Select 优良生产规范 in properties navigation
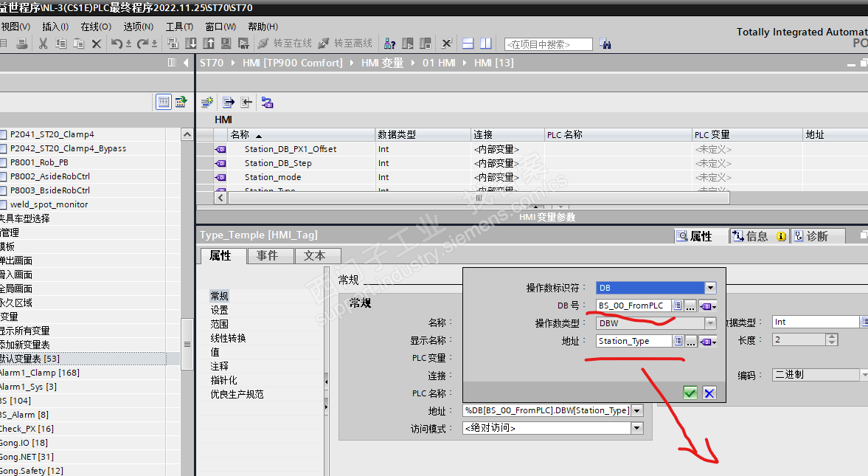This screenshot has height=476, width=868. tap(237, 394)
